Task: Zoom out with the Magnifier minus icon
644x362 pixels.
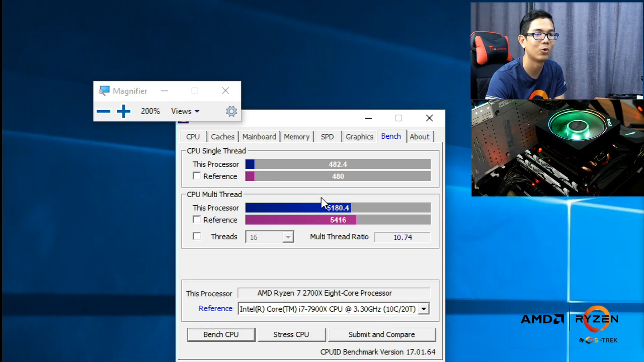Action: click(103, 111)
